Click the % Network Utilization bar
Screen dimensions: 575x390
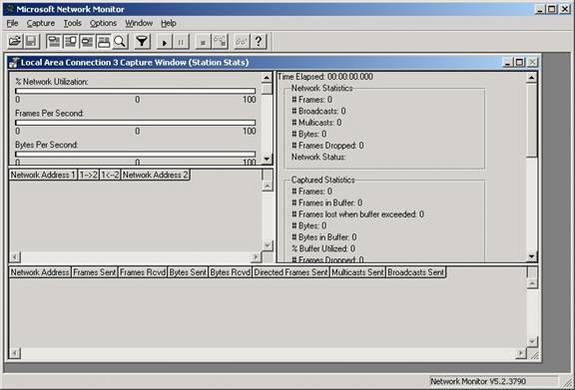tap(135, 91)
